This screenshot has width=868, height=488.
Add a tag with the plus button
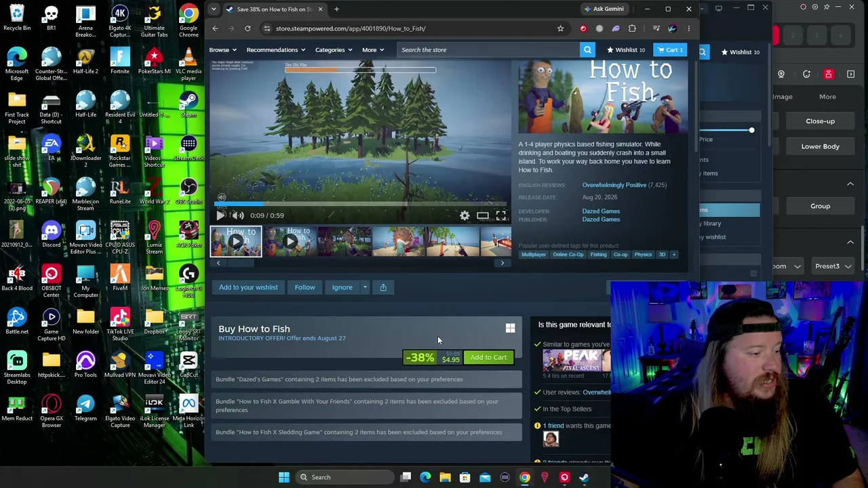tap(673, 255)
